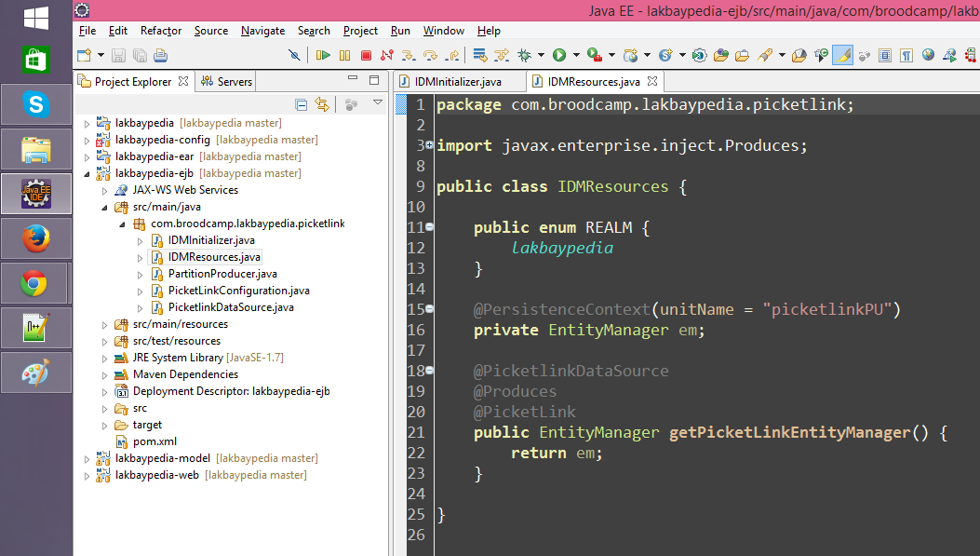
Task: Open the Debug dropdown arrow
Action: 541,55
